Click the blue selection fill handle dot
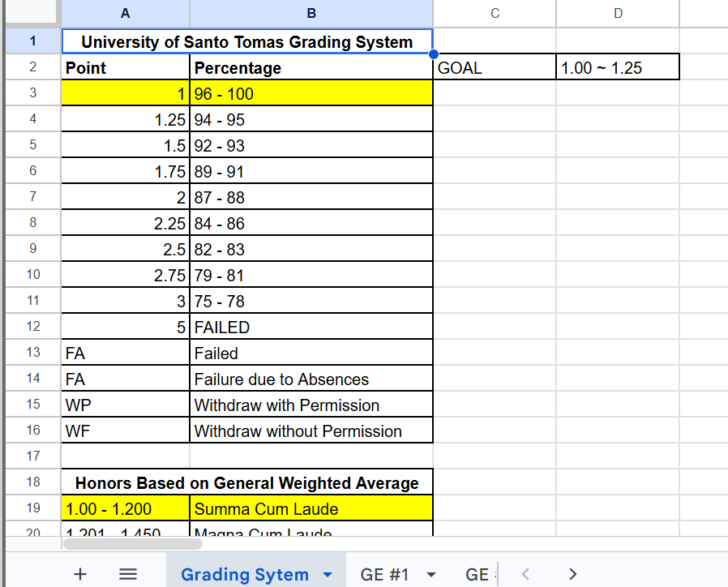Viewport: 728px width, 587px height. 433,54
